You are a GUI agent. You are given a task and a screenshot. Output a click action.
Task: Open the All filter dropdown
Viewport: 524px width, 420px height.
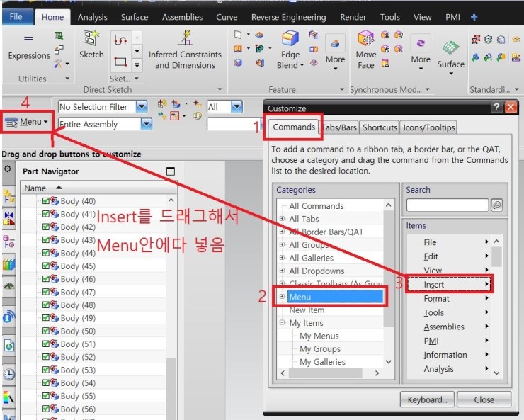coord(237,107)
